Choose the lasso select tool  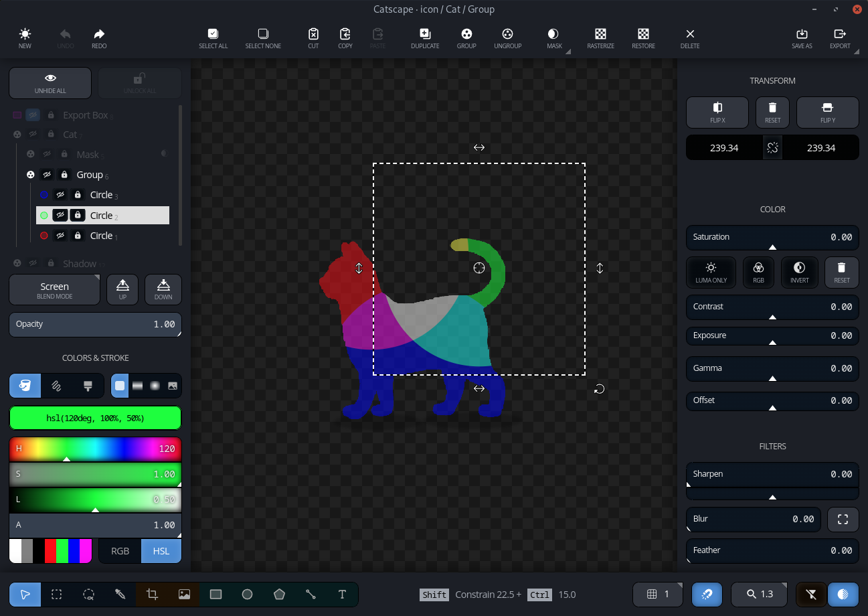[88, 594]
